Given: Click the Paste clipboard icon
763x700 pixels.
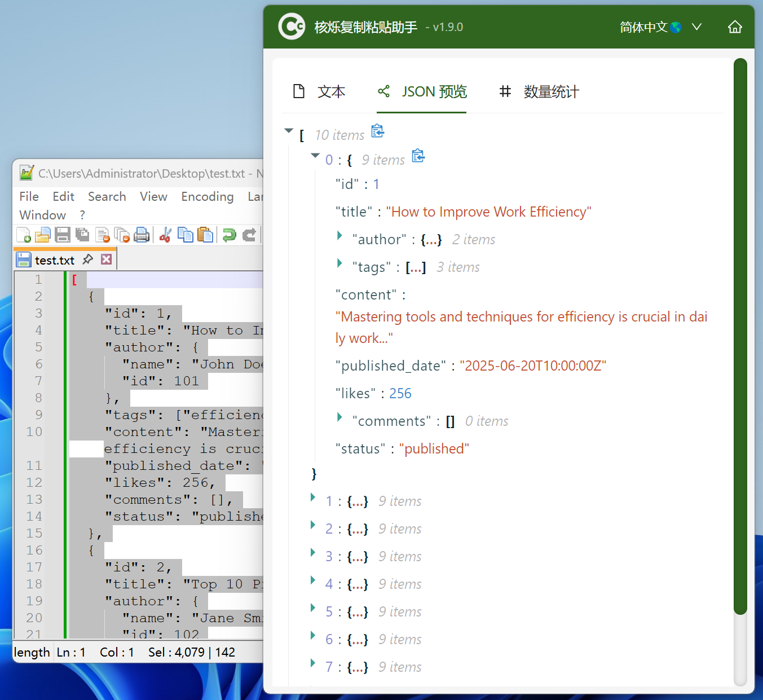Looking at the screenshot, I should (x=205, y=235).
